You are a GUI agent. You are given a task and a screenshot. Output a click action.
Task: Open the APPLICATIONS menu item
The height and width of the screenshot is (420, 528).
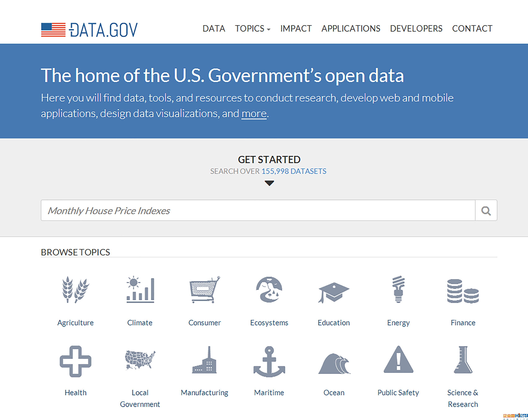(351, 29)
